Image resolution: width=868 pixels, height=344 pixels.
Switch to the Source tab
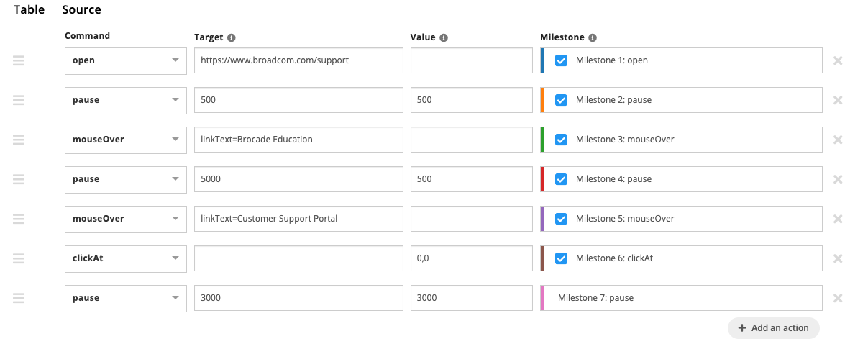pos(81,10)
